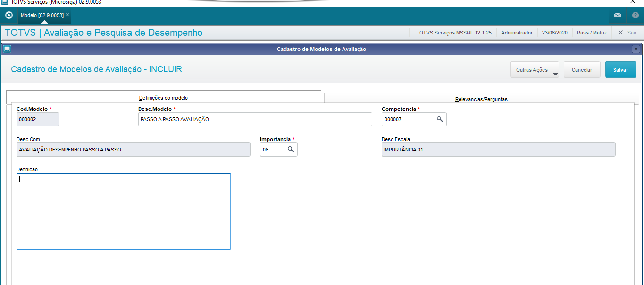Image resolution: width=644 pixels, height=285 pixels.
Task: Click the Rass / Matriz company label
Action: [x=592, y=33]
